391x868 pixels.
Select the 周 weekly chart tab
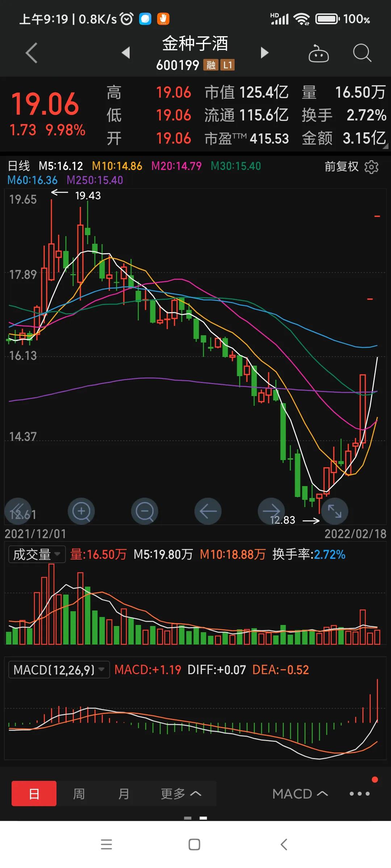[x=79, y=794]
